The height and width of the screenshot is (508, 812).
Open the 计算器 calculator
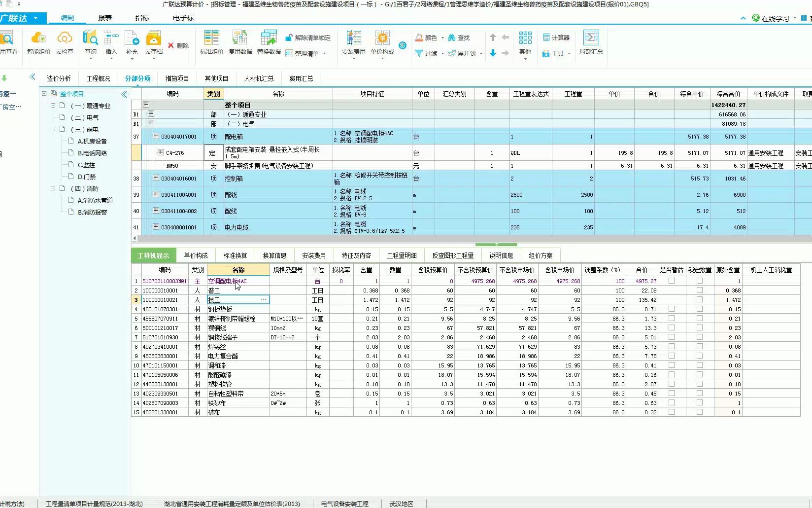[x=556, y=37]
